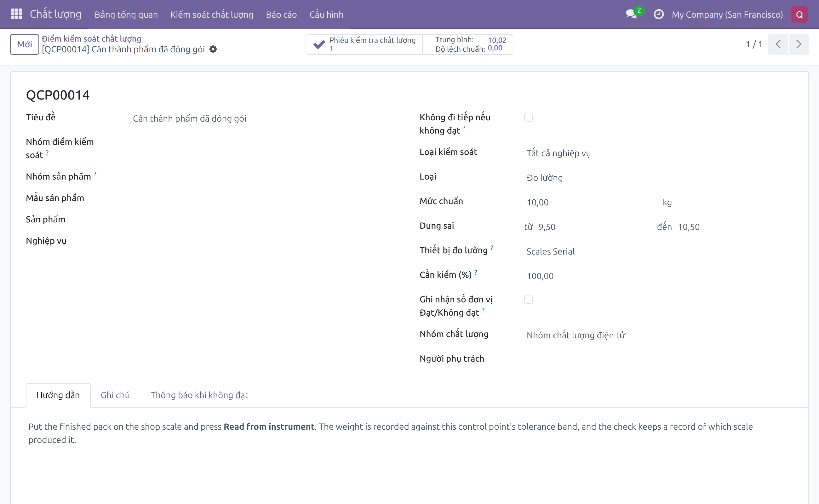Edit the Dung sai upper bound 10,50
819x504 pixels.
click(x=734, y=227)
